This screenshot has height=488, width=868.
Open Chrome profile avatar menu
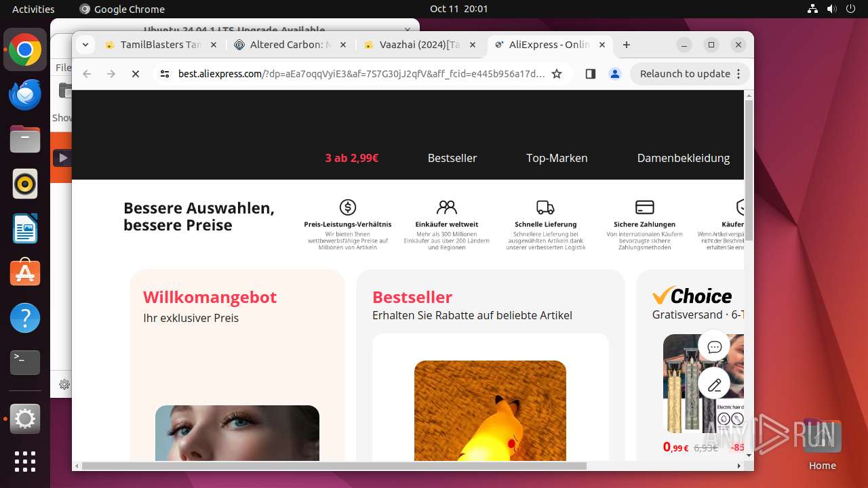[x=615, y=74]
